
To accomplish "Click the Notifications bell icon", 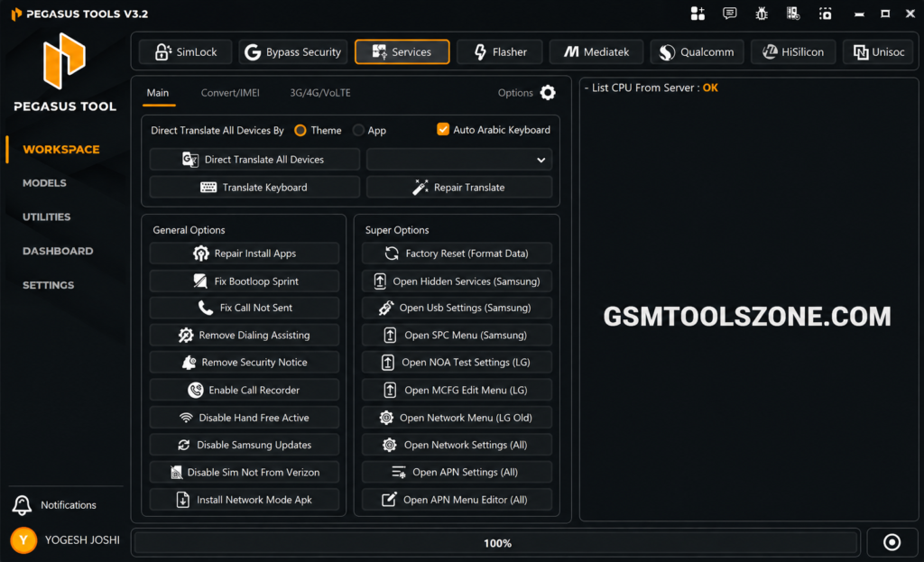I will (22, 505).
